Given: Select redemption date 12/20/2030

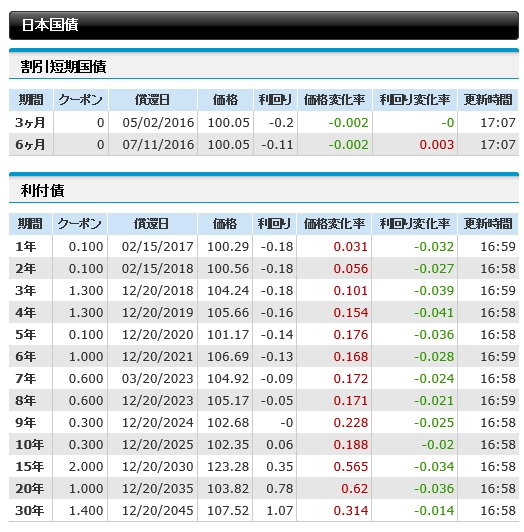Looking at the screenshot, I should point(157,467).
